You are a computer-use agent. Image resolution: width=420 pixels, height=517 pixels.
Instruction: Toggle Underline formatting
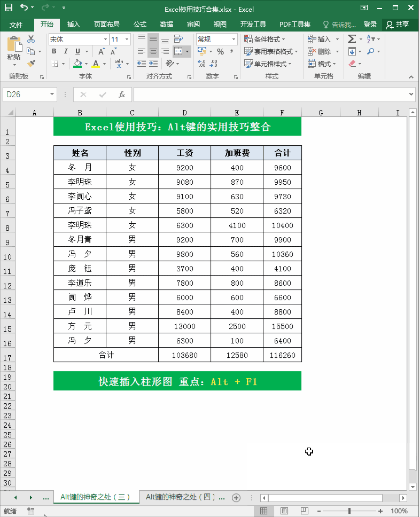point(78,51)
